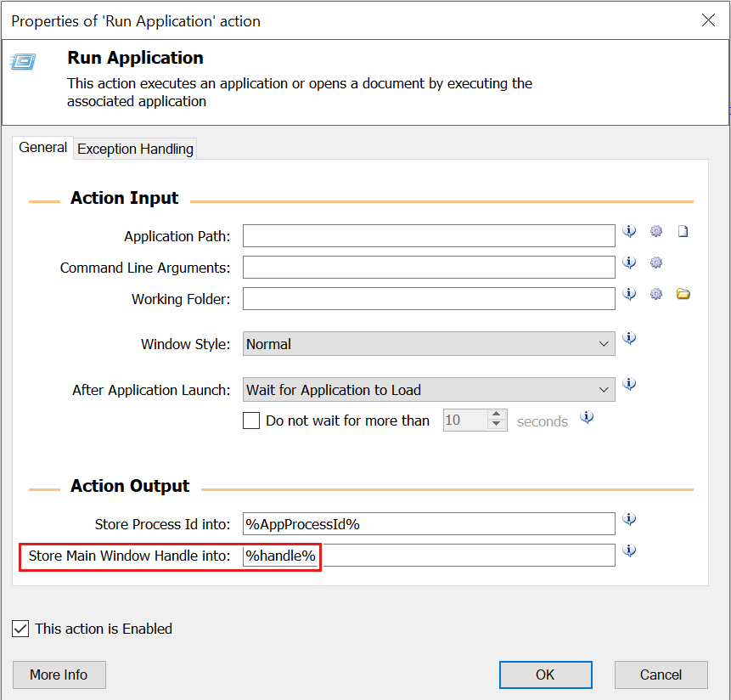The image size is (731, 700).
Task: Increase seconds value with up spinner arrow
Action: click(x=497, y=415)
